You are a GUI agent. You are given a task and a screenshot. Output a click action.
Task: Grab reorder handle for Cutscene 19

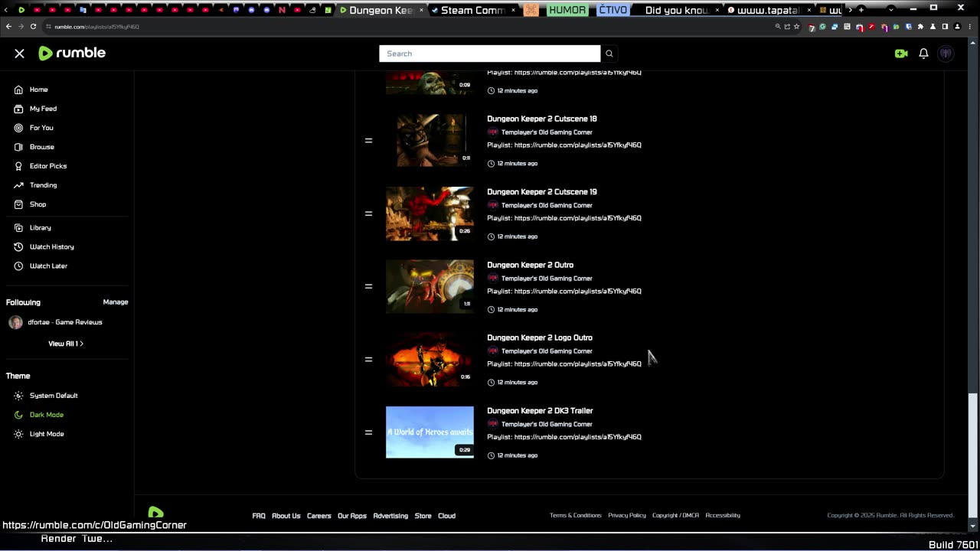coord(368,214)
